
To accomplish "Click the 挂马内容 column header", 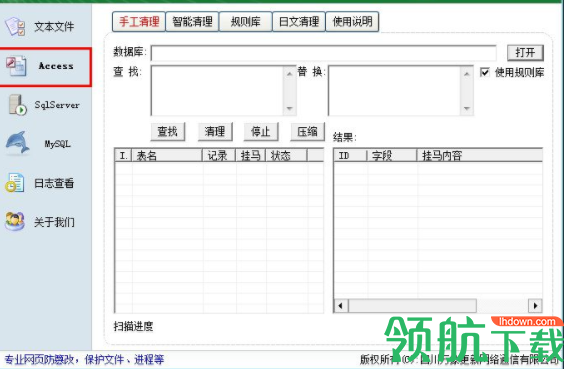I will click(479, 155).
